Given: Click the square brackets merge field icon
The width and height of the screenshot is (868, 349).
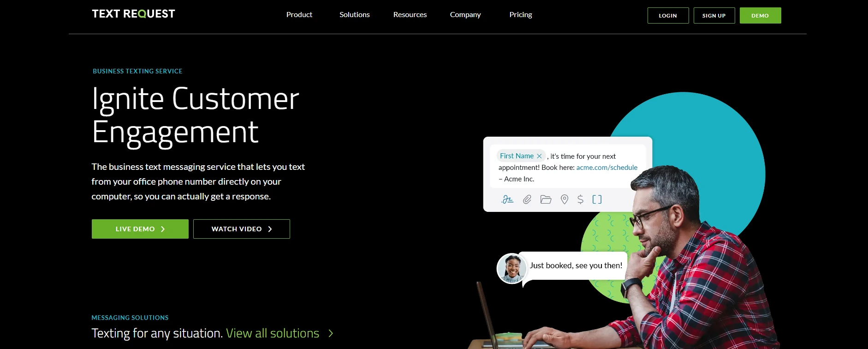Looking at the screenshot, I should (x=597, y=199).
